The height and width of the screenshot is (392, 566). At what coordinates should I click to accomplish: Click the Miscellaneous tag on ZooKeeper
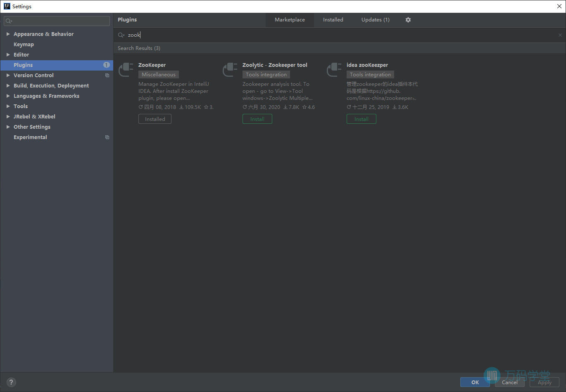[159, 75]
